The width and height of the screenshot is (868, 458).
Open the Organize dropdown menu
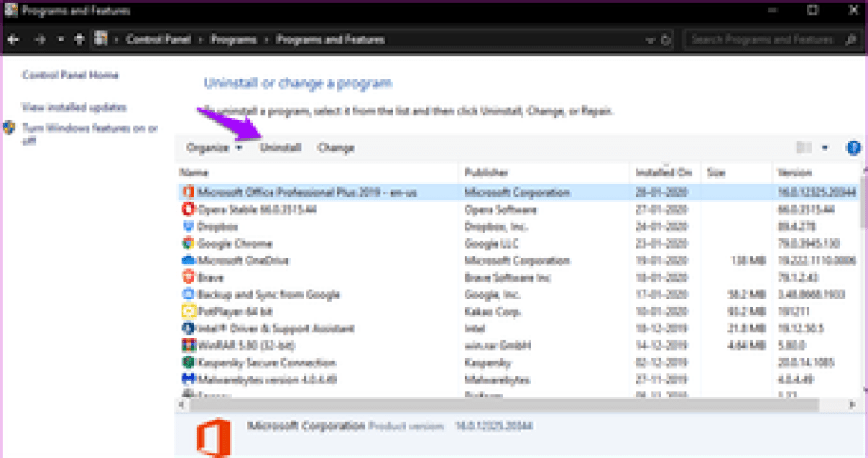(214, 148)
